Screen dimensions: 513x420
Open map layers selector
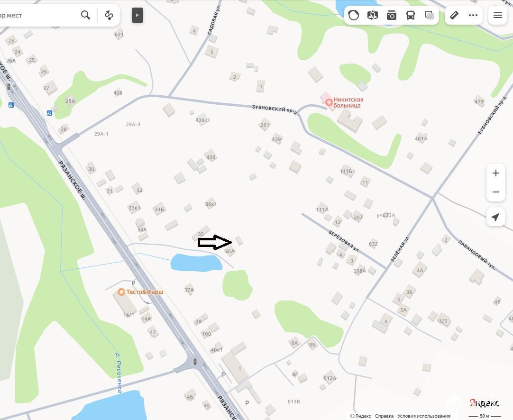(x=429, y=15)
